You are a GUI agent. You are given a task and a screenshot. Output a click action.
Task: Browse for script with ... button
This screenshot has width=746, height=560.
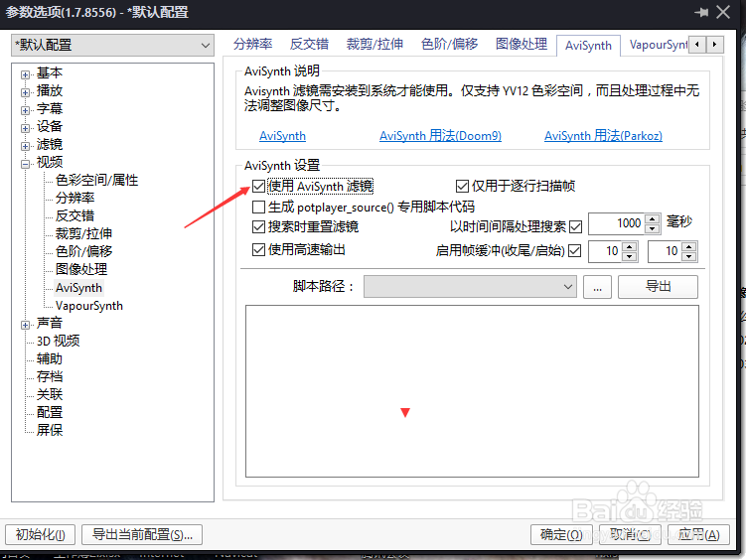pos(597,287)
